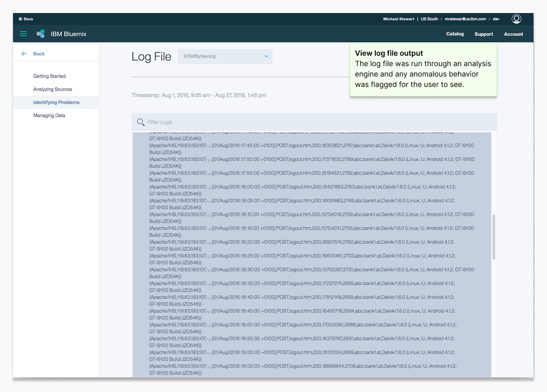The image size is (547, 392).
Task: Click the 18:00:00 log entry line
Action: (x=302, y=187)
